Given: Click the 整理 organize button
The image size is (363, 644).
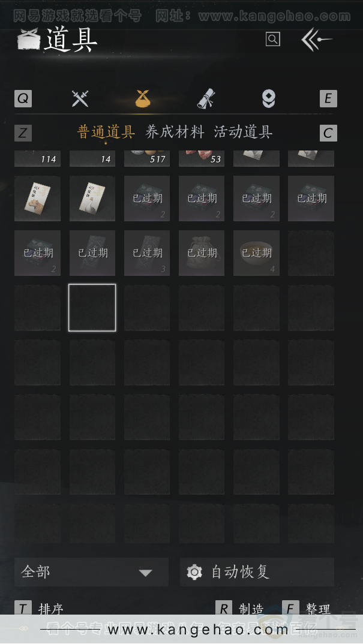Looking at the screenshot, I should pyautogui.click(x=306, y=609).
